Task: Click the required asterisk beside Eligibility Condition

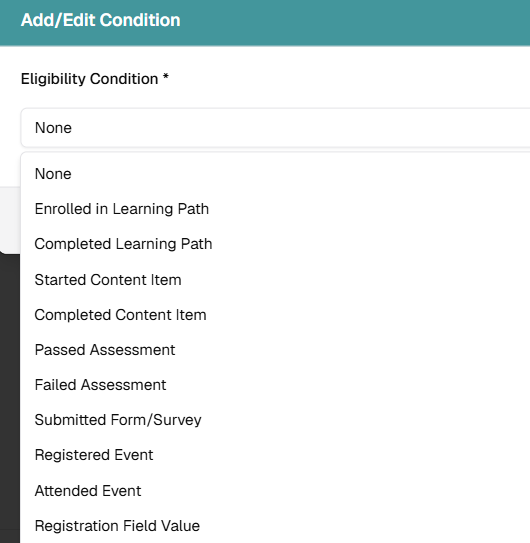Action: tap(166, 77)
